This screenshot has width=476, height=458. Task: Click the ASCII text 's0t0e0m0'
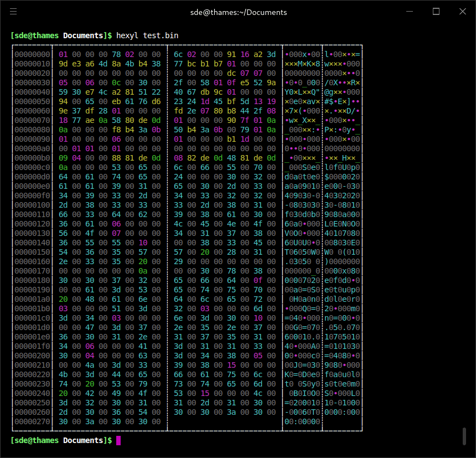coord(342,384)
